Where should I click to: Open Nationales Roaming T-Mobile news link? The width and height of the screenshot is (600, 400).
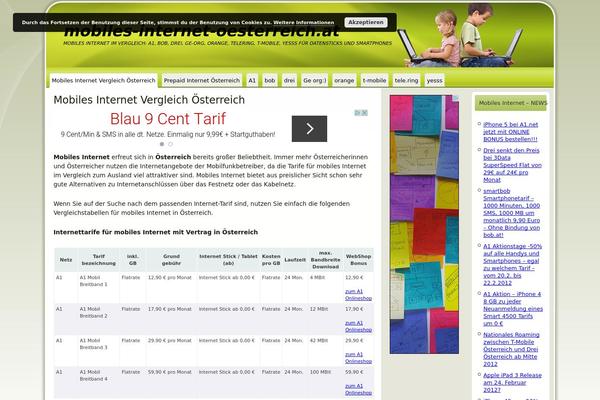point(511,349)
